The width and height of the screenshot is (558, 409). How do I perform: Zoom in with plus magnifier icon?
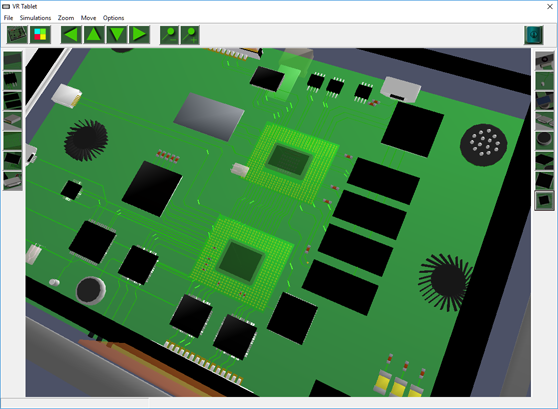(x=190, y=35)
